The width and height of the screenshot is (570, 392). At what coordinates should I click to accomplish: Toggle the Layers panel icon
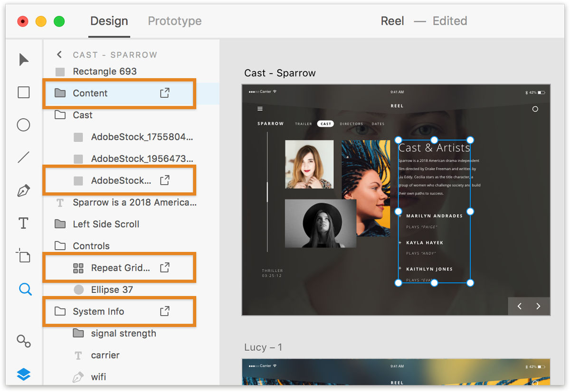click(24, 374)
